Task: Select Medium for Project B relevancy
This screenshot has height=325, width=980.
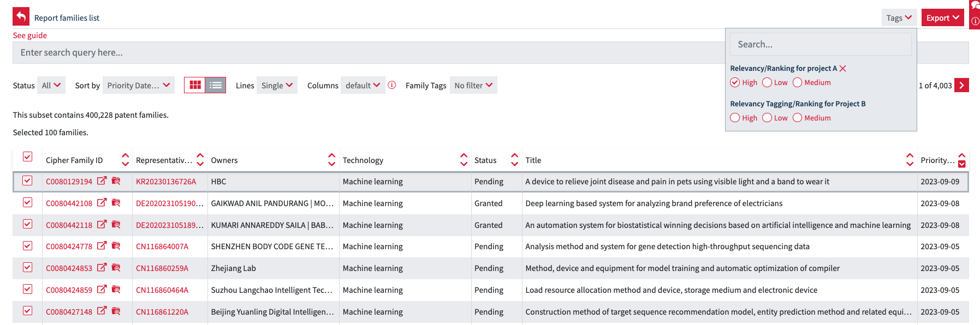Action: [797, 118]
